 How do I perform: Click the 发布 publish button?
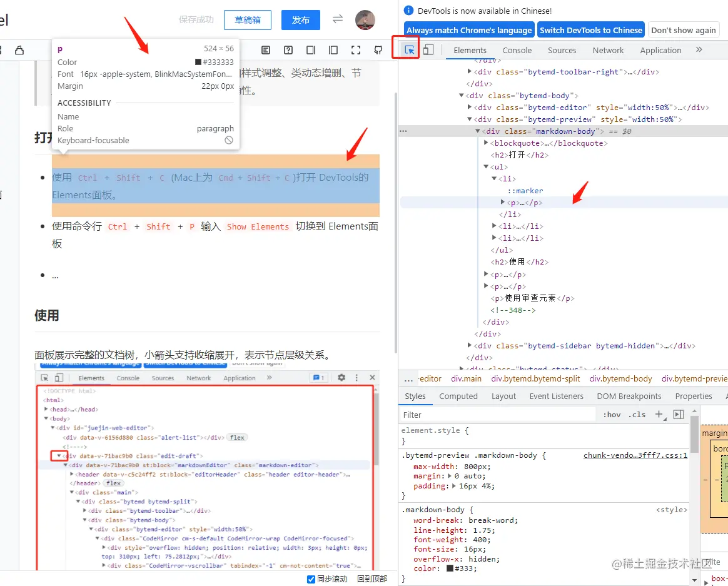coord(301,20)
